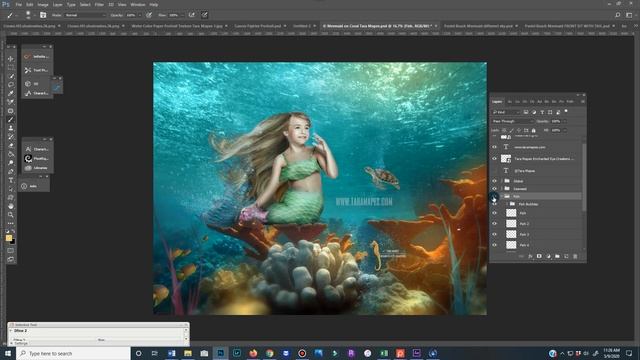The image size is (640, 360).
Task: Click the foreground color swatch
Action: pyautogui.click(x=9, y=238)
